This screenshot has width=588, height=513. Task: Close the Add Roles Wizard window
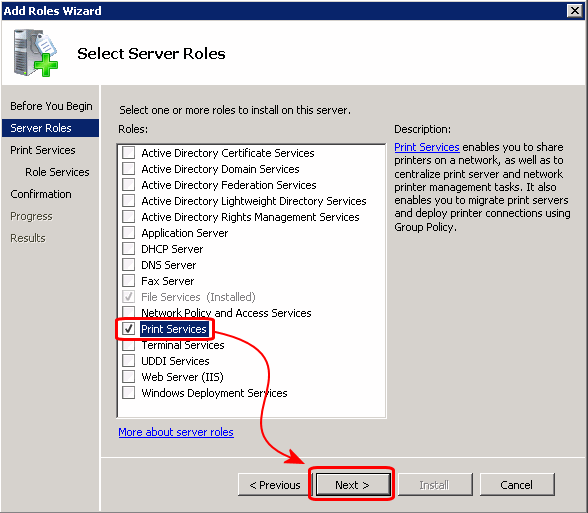tap(574, 11)
